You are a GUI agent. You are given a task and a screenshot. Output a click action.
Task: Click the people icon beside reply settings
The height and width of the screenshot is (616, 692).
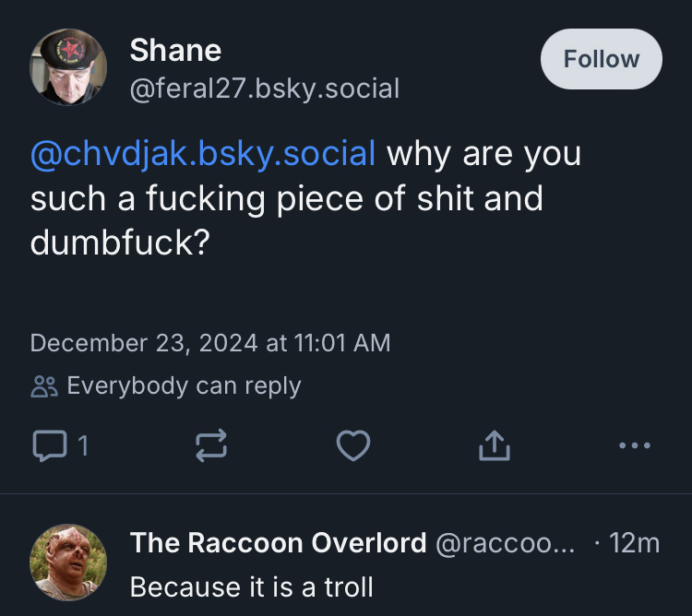pos(43,385)
